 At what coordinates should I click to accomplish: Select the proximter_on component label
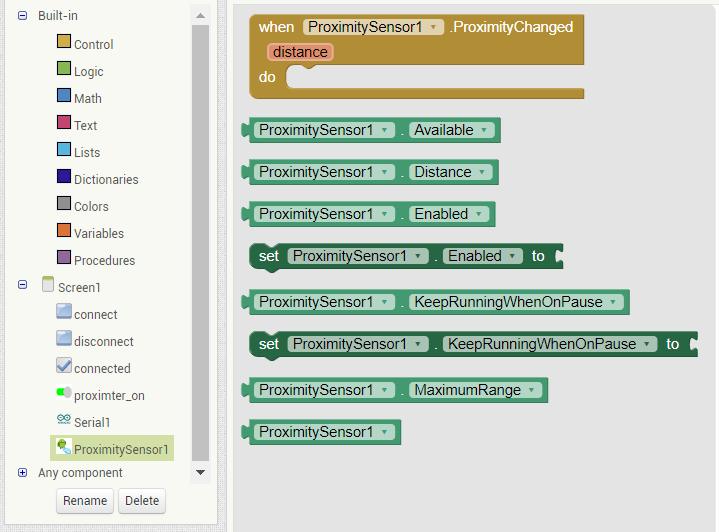pos(110,396)
